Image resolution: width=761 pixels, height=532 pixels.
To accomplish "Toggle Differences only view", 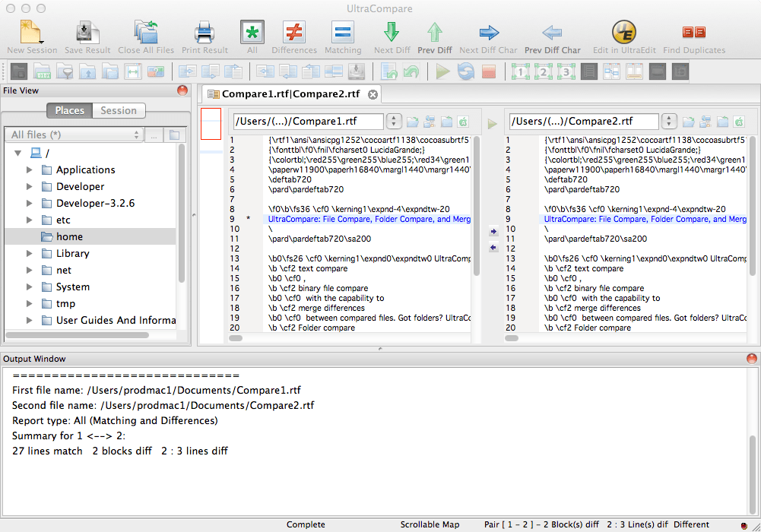I will point(294,37).
